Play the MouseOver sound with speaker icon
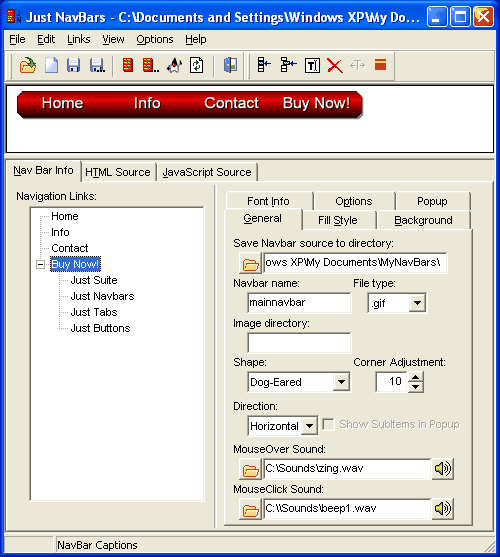This screenshot has width=500, height=557. tap(442, 469)
